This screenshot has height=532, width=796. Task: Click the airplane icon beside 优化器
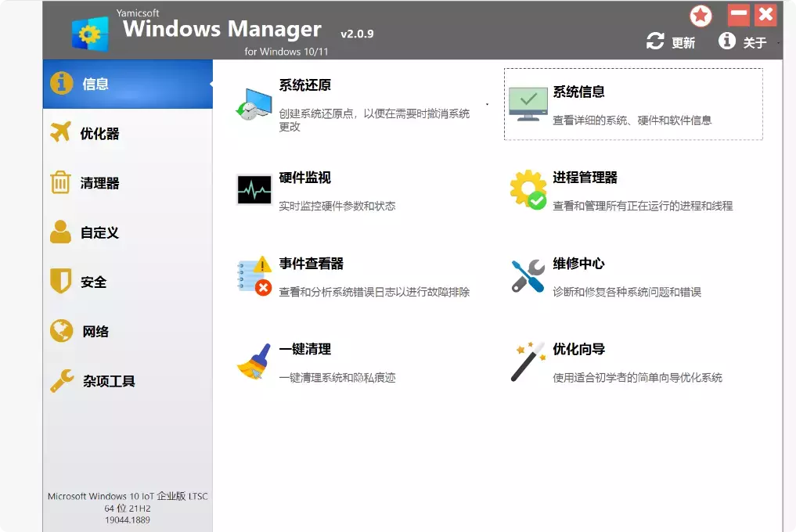coord(61,133)
